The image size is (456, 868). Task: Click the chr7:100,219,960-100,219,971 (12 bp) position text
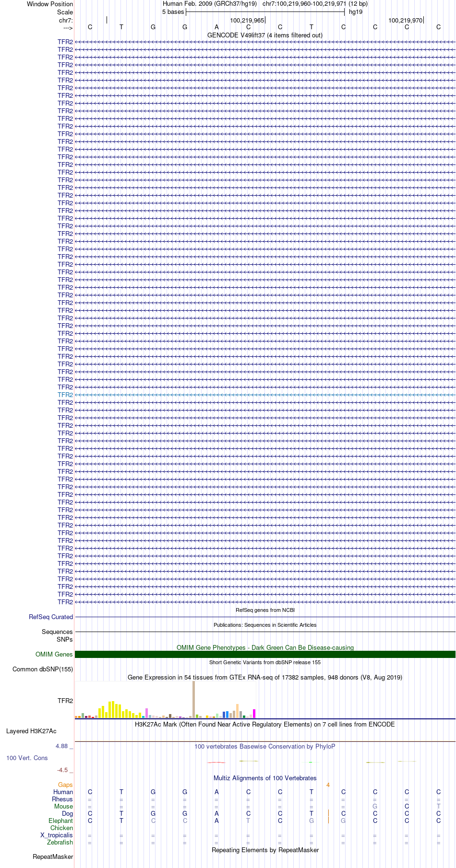tap(315, 4)
